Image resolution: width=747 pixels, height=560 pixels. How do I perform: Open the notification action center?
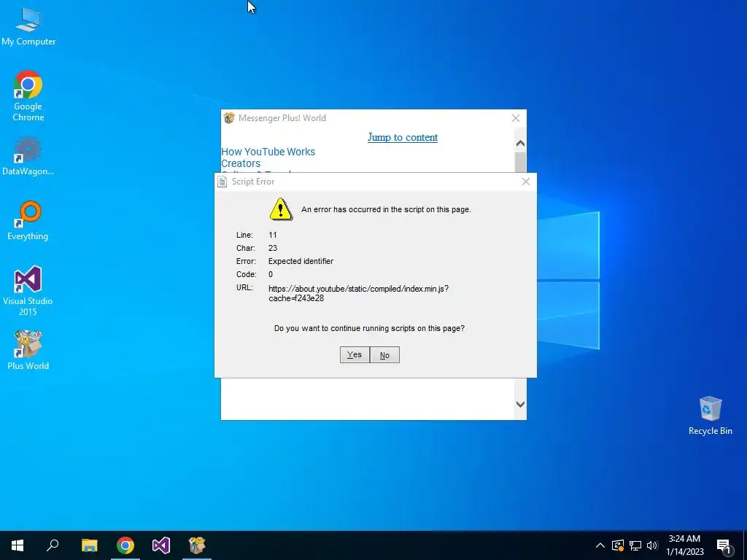724,546
